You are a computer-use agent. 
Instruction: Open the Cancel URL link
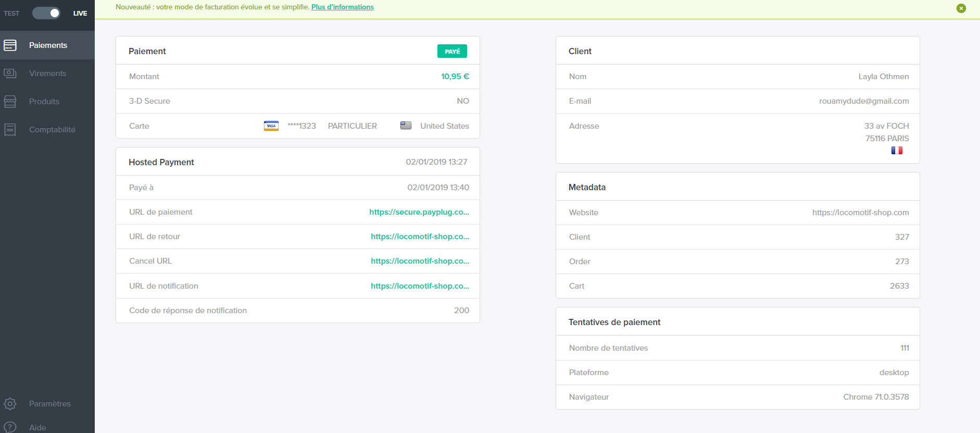[x=420, y=261]
